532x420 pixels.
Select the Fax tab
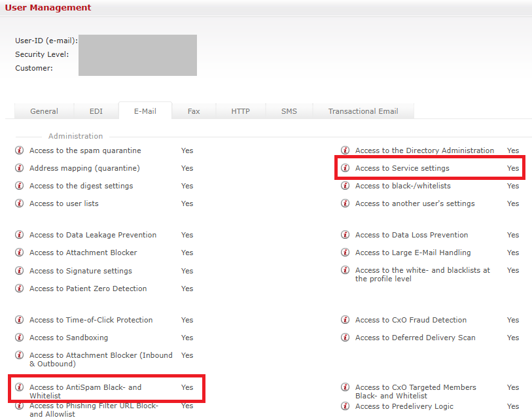[x=194, y=111]
